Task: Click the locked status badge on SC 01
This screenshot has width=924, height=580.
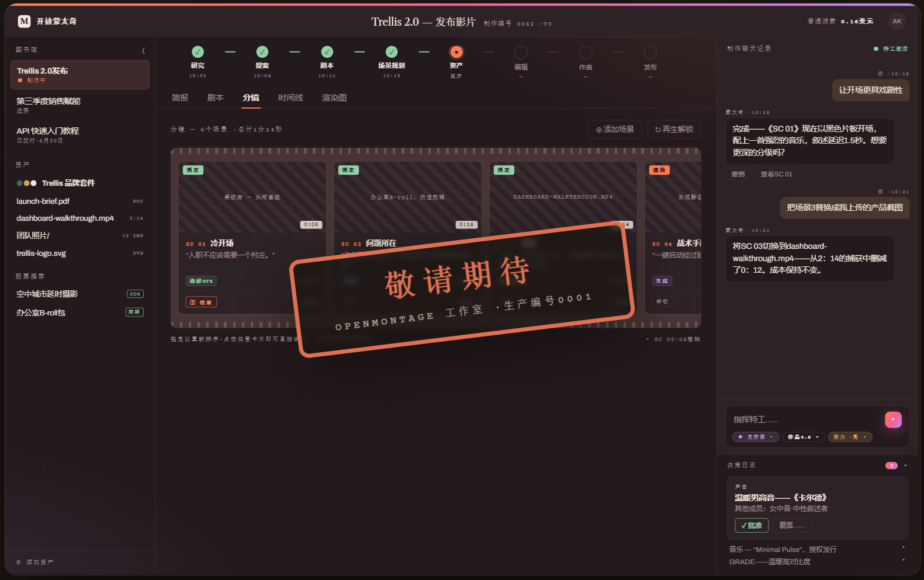Action: tap(193, 170)
